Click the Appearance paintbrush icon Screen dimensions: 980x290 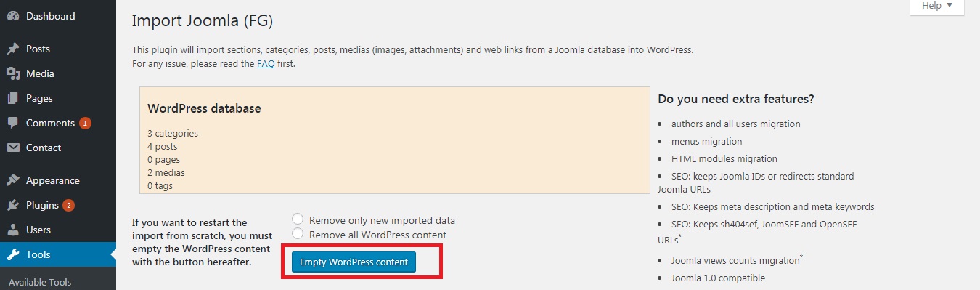(x=13, y=180)
